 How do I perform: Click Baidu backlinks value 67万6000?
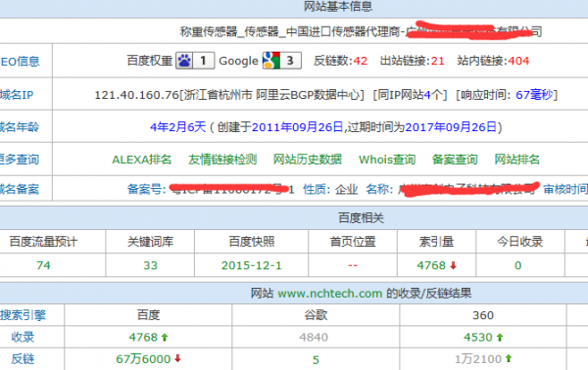(143, 359)
